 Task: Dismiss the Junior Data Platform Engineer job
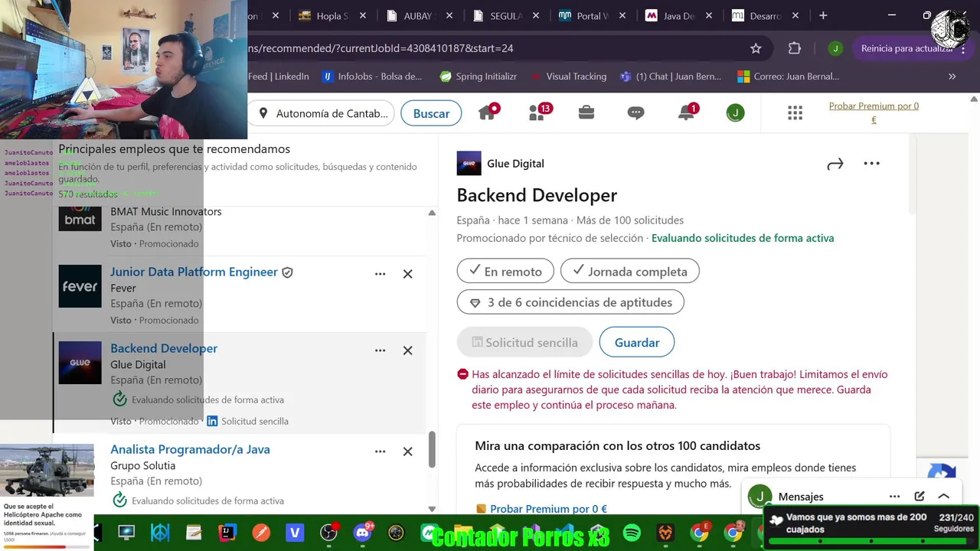407,274
